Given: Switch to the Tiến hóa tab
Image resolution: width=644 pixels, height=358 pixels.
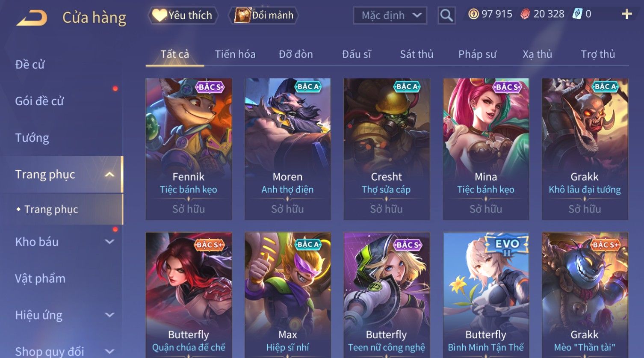Looking at the screenshot, I should (x=235, y=54).
